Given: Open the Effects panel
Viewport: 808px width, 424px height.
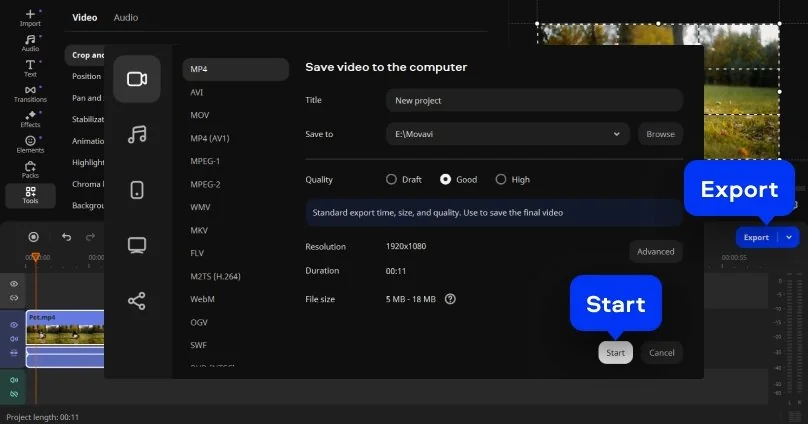Looking at the screenshot, I should pos(30,120).
